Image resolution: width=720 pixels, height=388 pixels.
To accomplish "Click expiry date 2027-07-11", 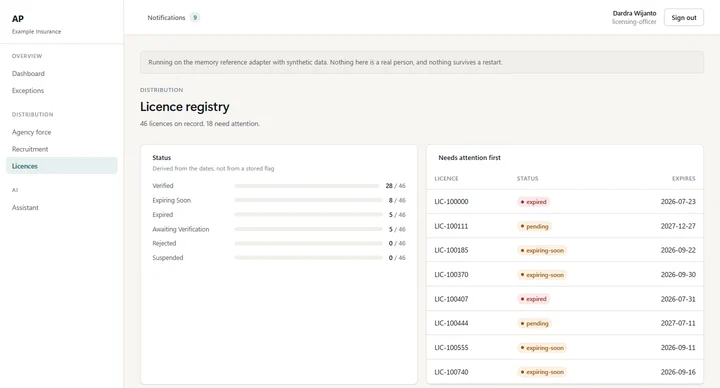I will (x=678, y=323).
